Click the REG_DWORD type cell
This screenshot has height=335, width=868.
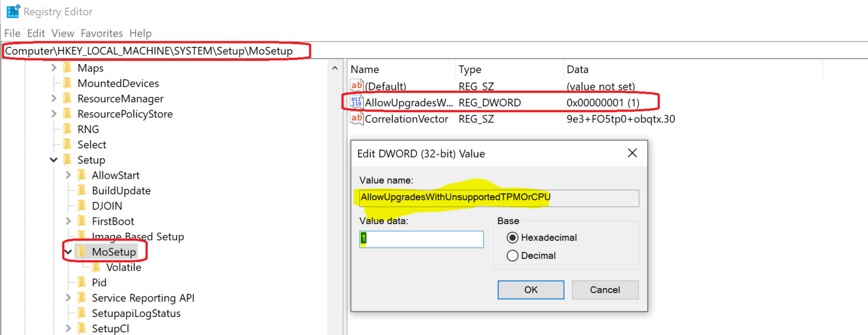(x=490, y=102)
